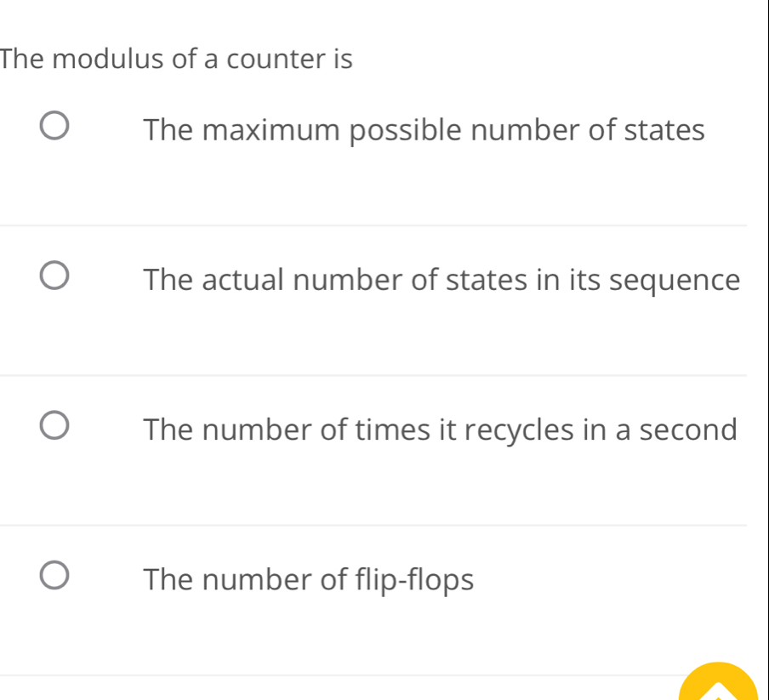Image resolution: width=769 pixels, height=700 pixels.
Task: Select the radio button for 'The maximum possible number of states'
Action: pyautogui.click(x=54, y=124)
